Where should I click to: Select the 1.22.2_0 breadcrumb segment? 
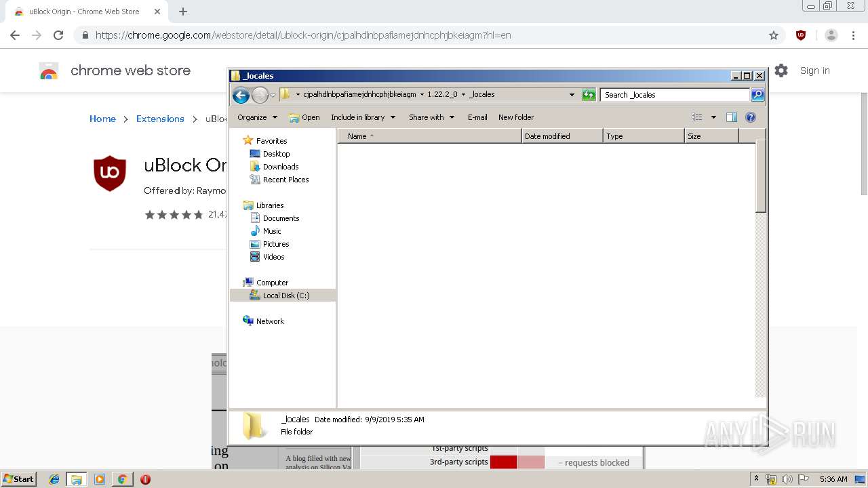pos(442,95)
